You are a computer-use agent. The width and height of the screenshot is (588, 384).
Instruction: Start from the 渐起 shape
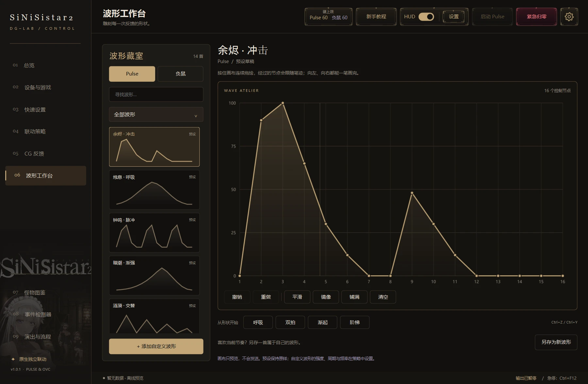322,322
